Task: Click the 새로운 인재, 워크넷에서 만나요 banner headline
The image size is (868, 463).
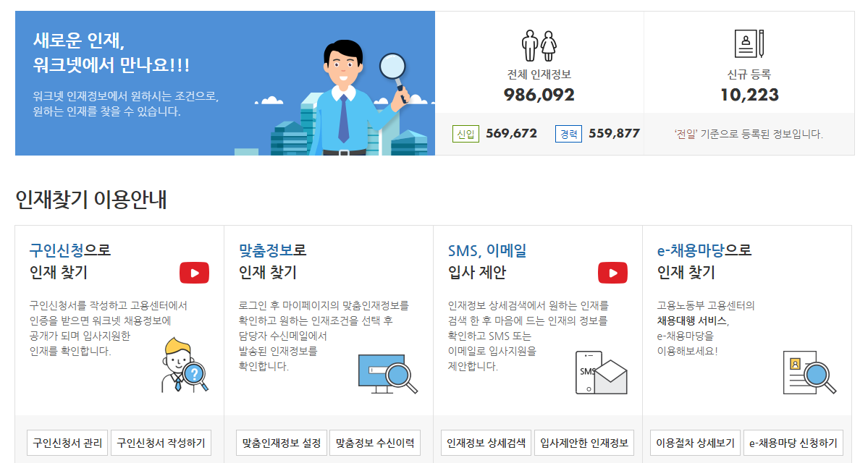Action: [111, 53]
